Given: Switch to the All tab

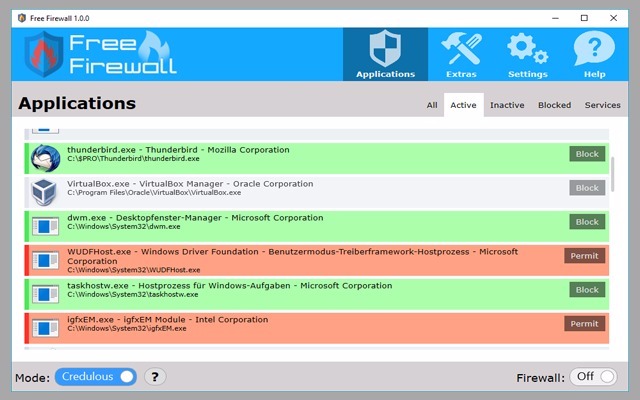Looking at the screenshot, I should click(432, 105).
